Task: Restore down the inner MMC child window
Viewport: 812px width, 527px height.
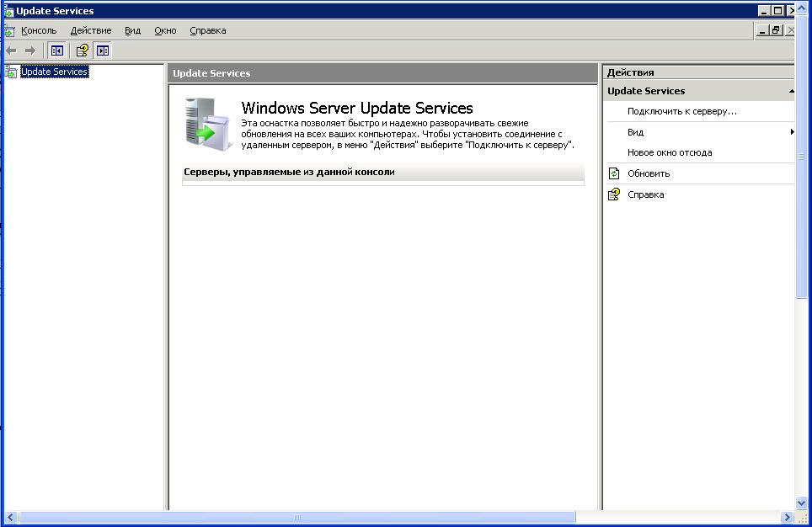Action: 775,31
